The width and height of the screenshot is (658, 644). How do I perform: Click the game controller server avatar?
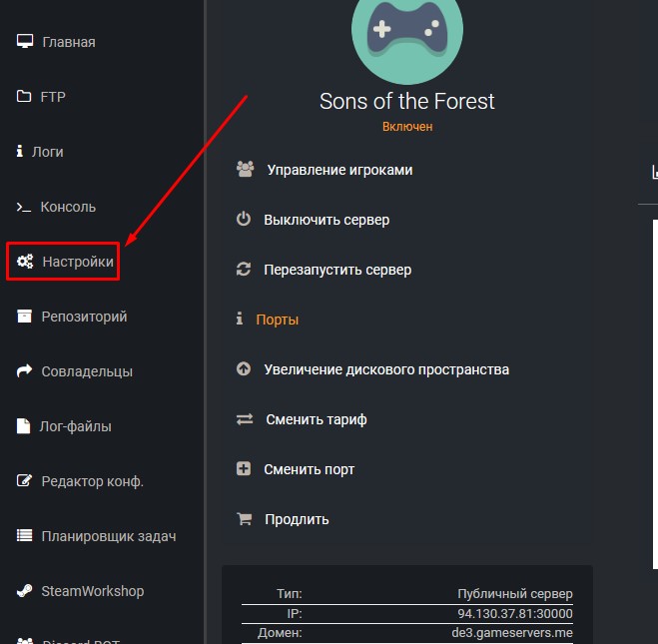tap(406, 33)
